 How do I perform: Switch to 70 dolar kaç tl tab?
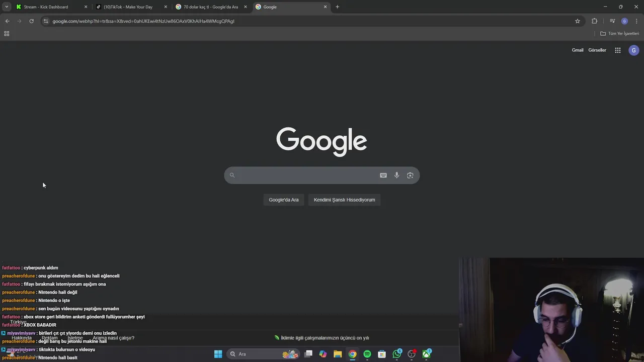[x=210, y=7]
